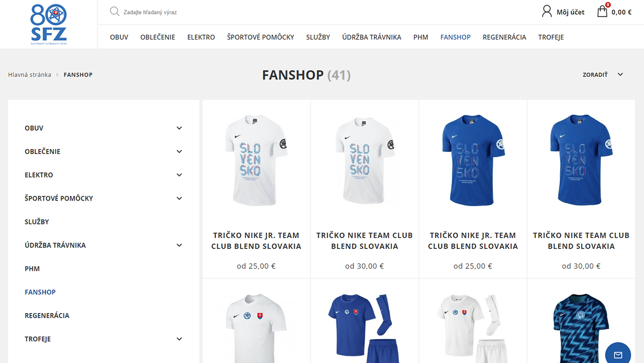Select PHM in the sidebar
Viewport: 644px width, 363px height.
pyautogui.click(x=32, y=268)
